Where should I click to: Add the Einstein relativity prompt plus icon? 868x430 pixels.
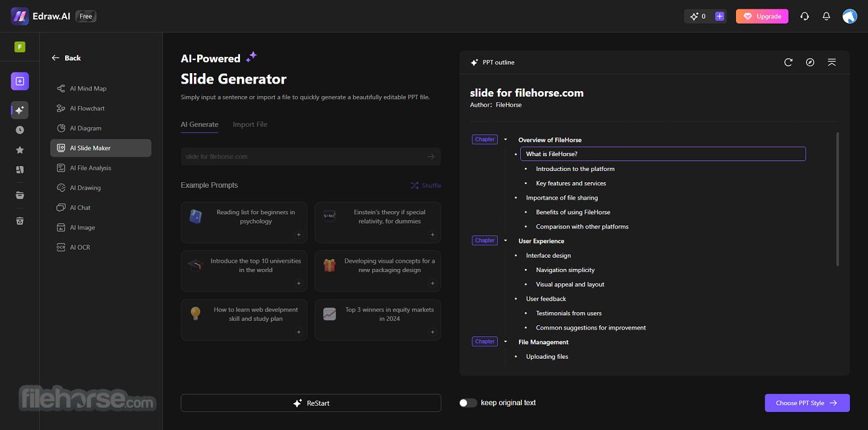click(x=432, y=235)
